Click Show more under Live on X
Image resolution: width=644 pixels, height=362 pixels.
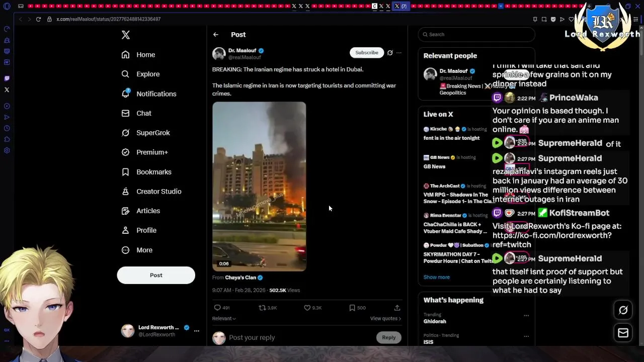click(x=436, y=277)
